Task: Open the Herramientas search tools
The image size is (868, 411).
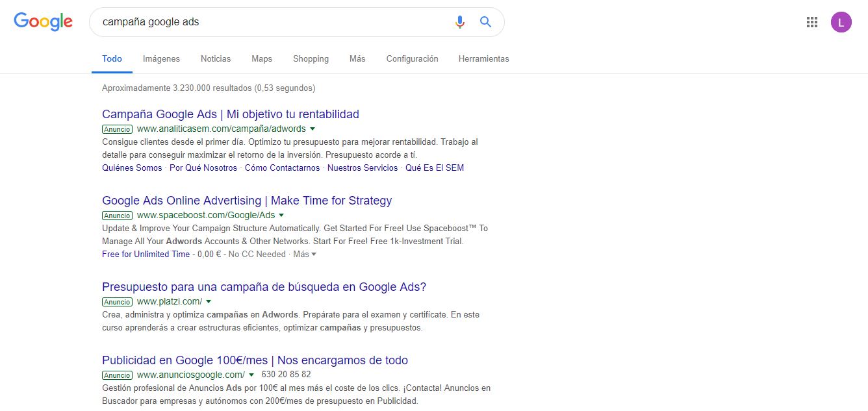Action: pyautogui.click(x=483, y=58)
